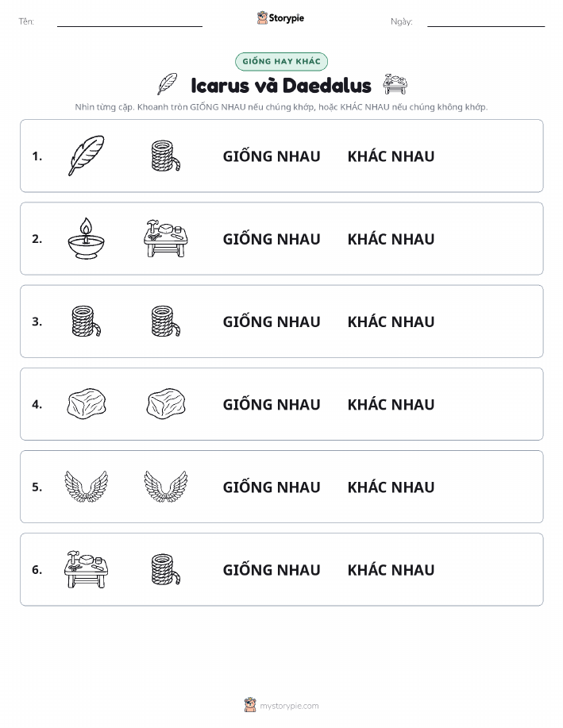
Task: Click the rope coil in row 6
Action: [166, 569]
